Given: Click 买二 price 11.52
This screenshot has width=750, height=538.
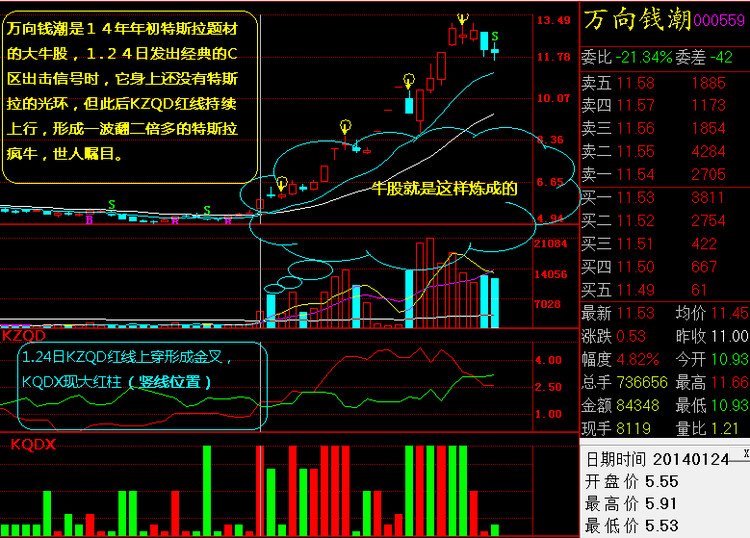Looking at the screenshot, I should [635, 220].
